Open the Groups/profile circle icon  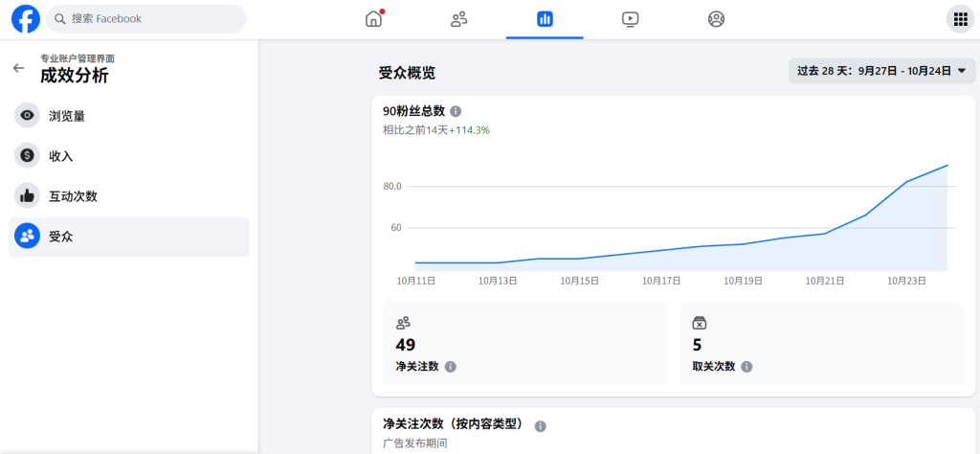(x=716, y=18)
